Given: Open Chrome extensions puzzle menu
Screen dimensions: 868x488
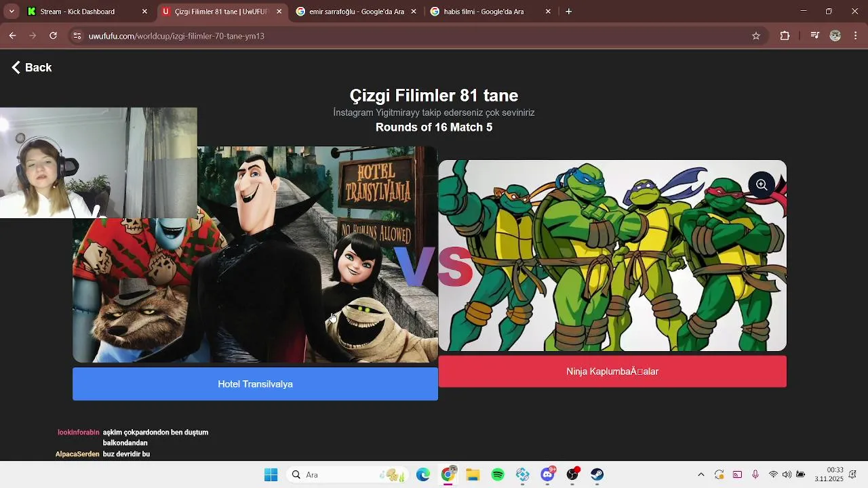Looking at the screenshot, I should tap(785, 36).
